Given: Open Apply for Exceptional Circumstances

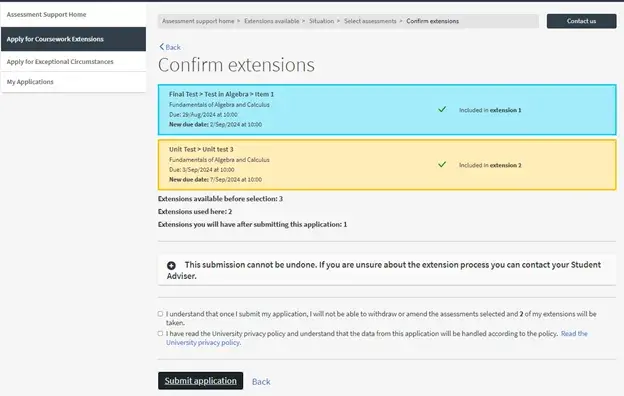Looking at the screenshot, I should point(73,62).
